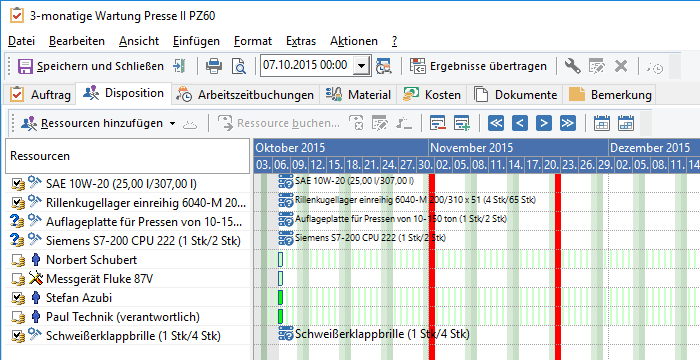700x360 pixels.
Task: Switch to the Auftrag tab
Action: [x=40, y=95]
